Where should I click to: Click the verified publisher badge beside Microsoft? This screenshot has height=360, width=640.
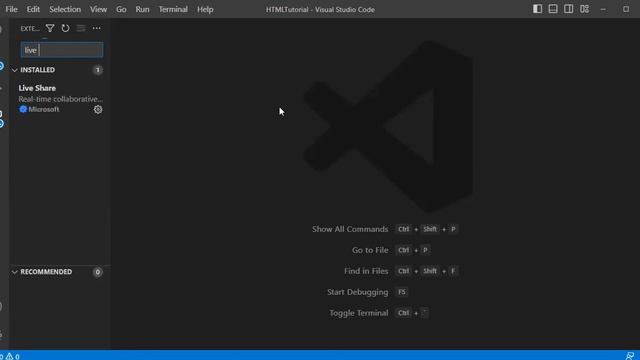23,109
